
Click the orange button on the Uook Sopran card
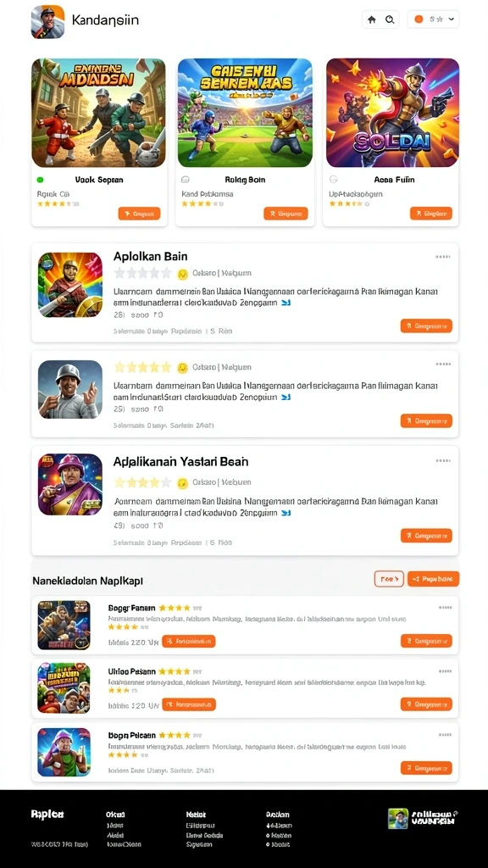point(140,213)
